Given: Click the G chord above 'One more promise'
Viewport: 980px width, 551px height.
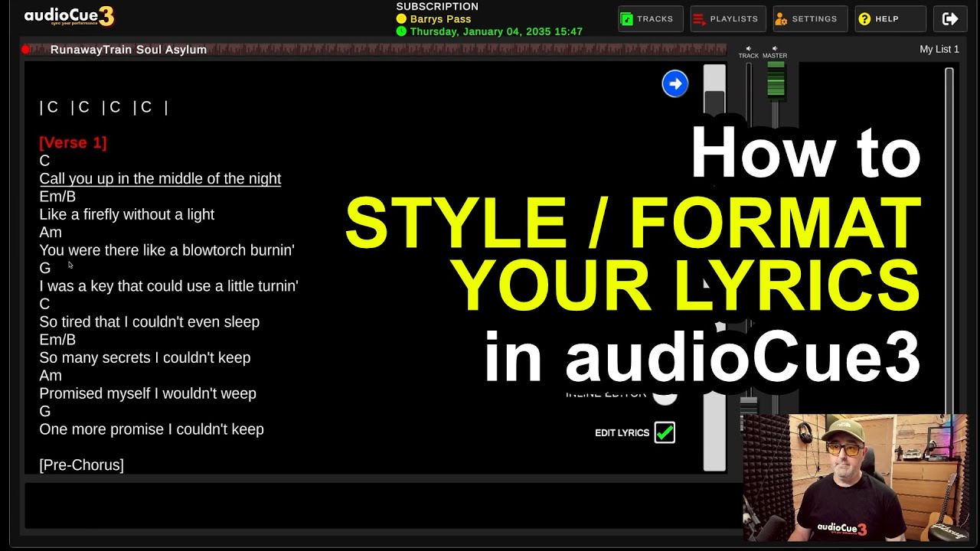Looking at the screenshot, I should point(45,411).
